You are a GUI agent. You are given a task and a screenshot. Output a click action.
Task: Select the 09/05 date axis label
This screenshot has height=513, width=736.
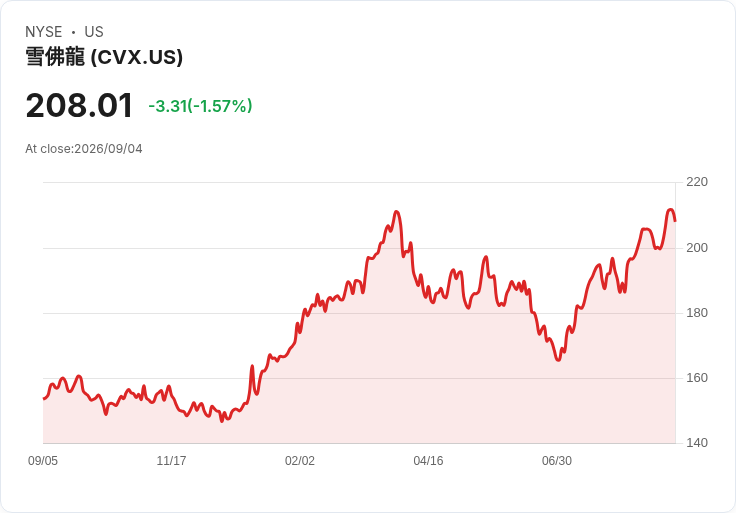[43, 461]
